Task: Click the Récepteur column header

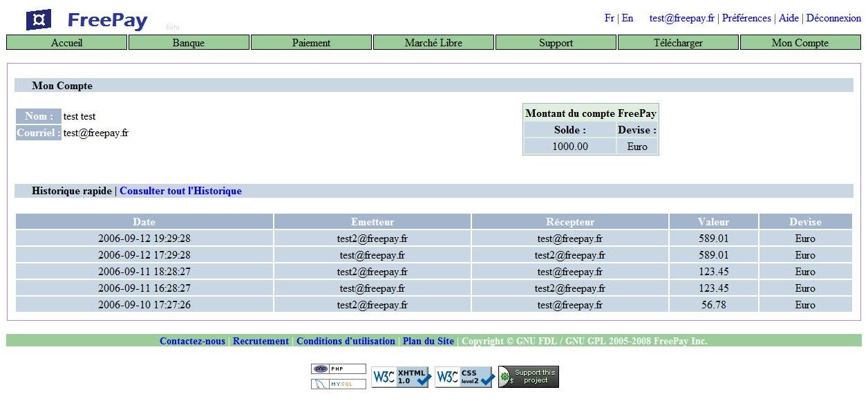Action: pyautogui.click(x=570, y=222)
